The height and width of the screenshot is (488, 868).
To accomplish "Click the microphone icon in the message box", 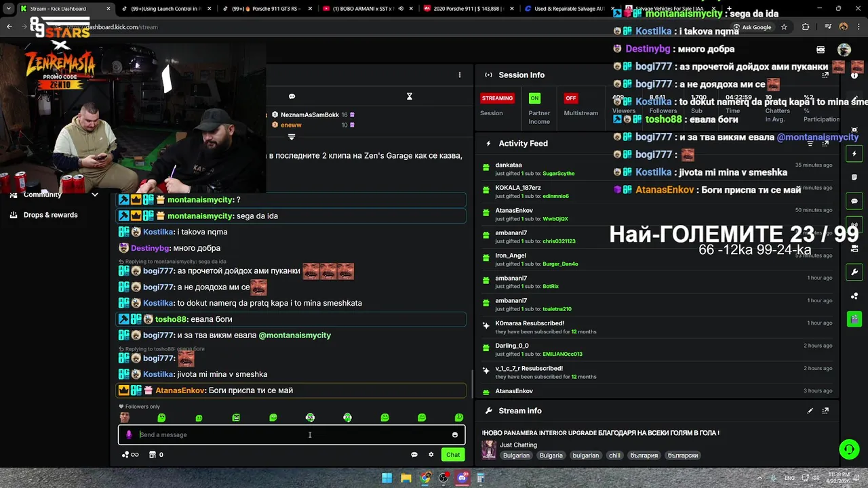I will point(129,434).
